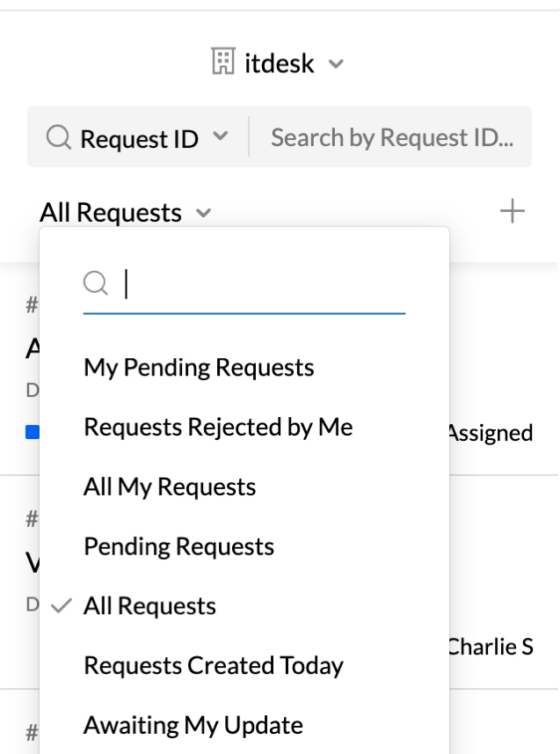The height and width of the screenshot is (754, 560).
Task: Click the search icon in filter popup
Action: (x=96, y=282)
